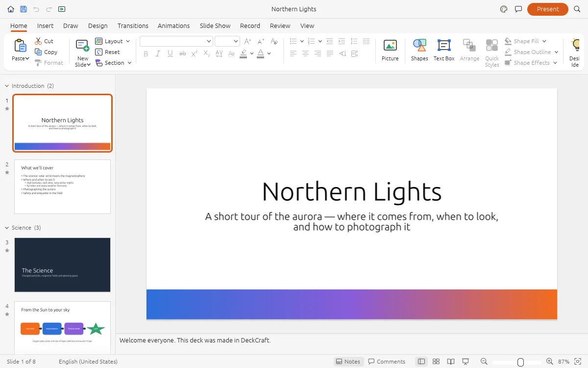Click the 87% zoom level

563,362
